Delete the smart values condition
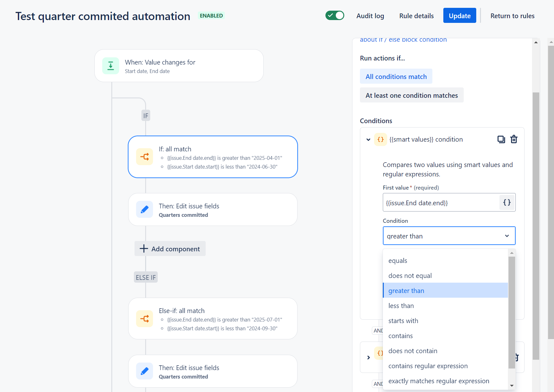 (514, 139)
